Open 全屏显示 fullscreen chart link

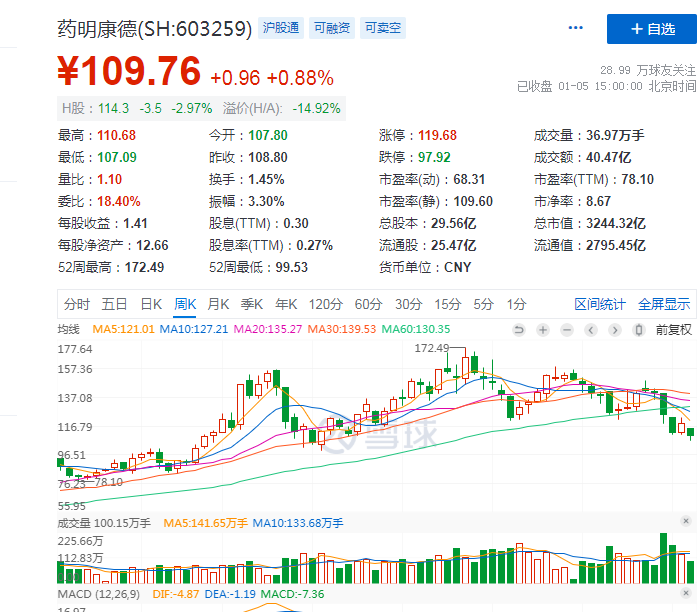[664, 304]
